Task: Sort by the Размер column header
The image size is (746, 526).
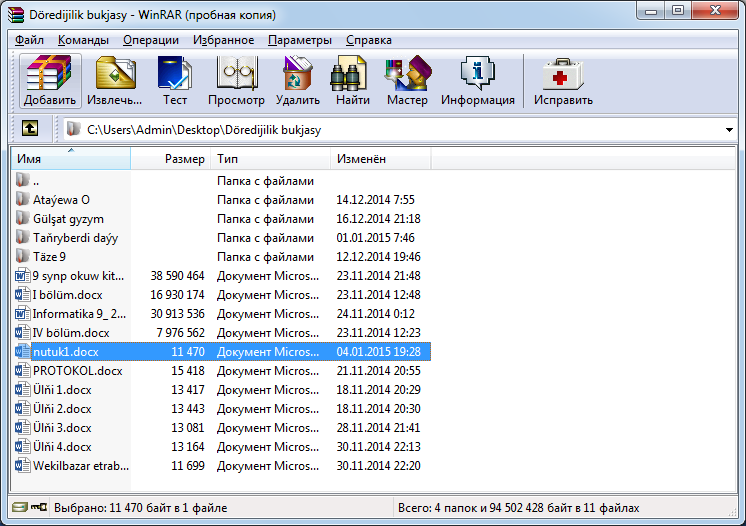Action: (x=171, y=158)
